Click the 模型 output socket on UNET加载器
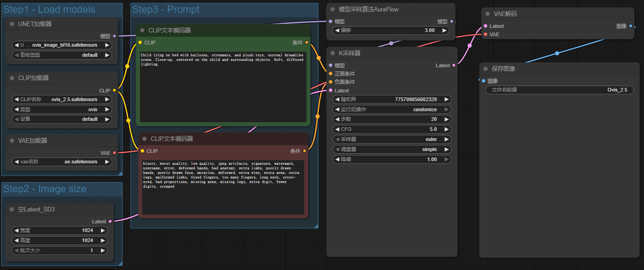Screen dimensions: 644x270 (x=114, y=36)
